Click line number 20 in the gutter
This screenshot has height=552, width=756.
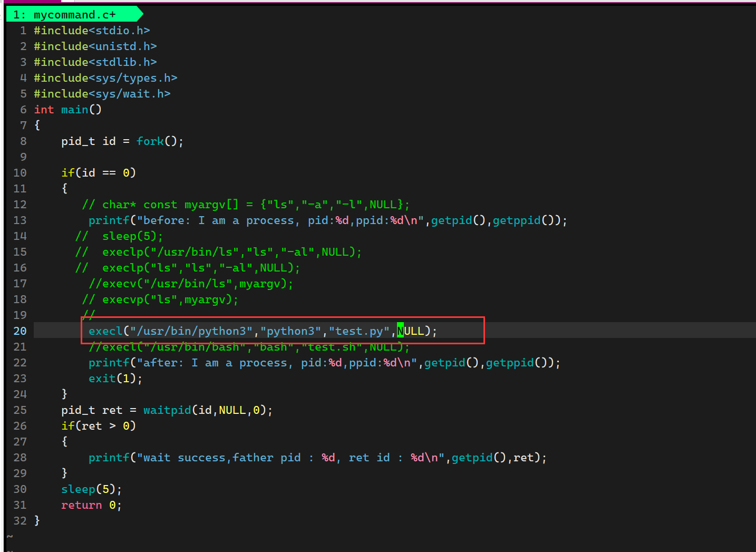coord(20,331)
